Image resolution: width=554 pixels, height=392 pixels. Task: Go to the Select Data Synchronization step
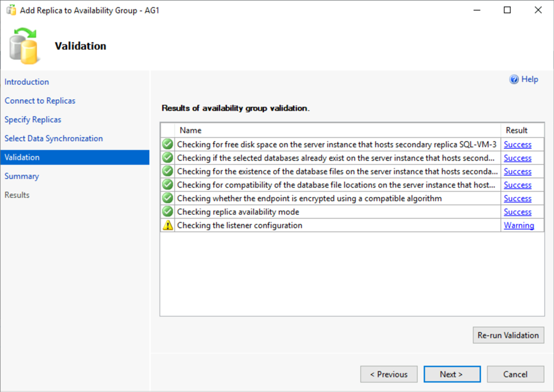pyautogui.click(x=53, y=138)
